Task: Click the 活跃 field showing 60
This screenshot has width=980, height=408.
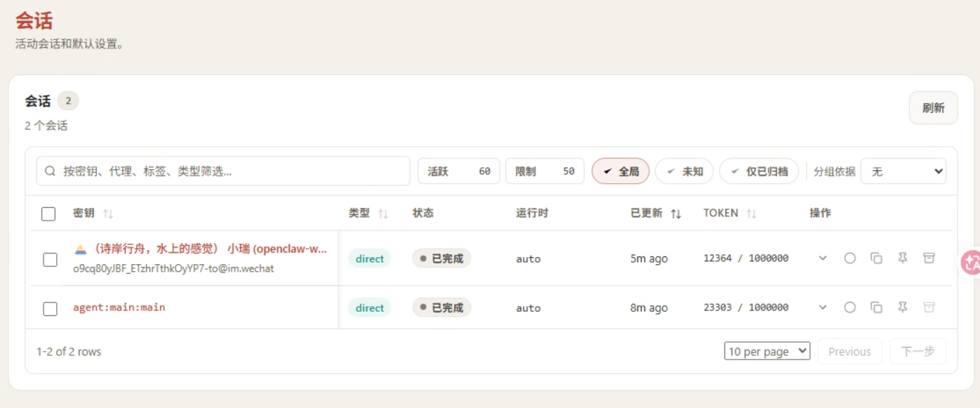Action: pyautogui.click(x=458, y=171)
